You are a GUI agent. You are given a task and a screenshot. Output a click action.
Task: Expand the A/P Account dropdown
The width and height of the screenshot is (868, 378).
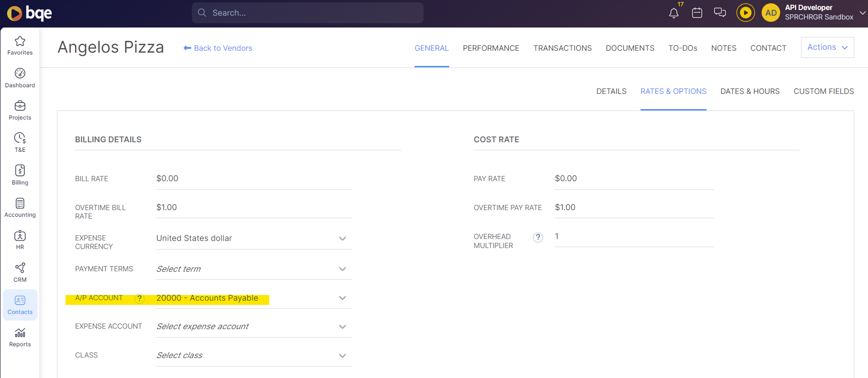[342, 298]
